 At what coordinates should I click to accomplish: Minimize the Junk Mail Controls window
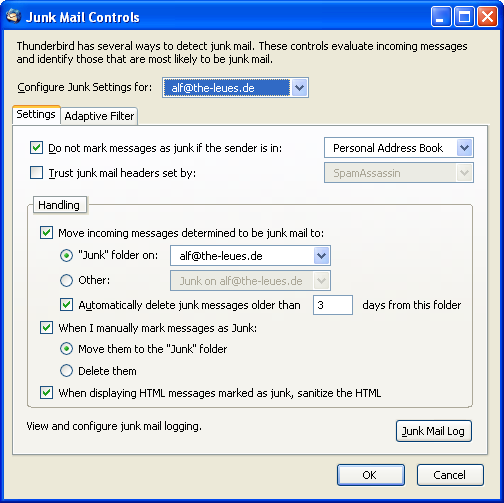coord(441,17)
